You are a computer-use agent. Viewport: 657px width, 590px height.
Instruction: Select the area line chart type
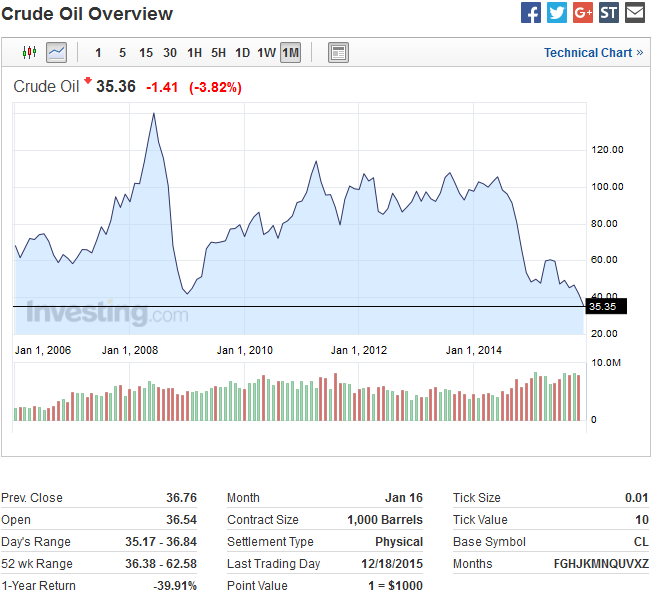[x=56, y=52]
